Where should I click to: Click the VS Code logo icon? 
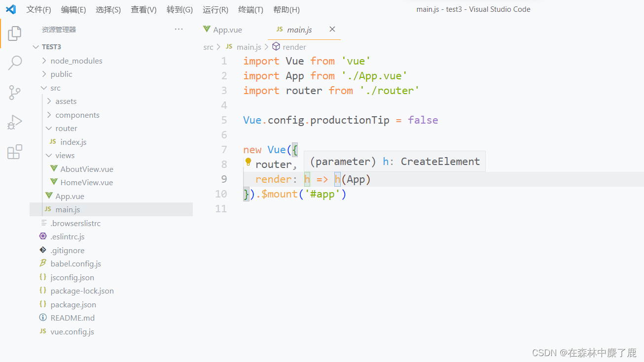(11, 9)
